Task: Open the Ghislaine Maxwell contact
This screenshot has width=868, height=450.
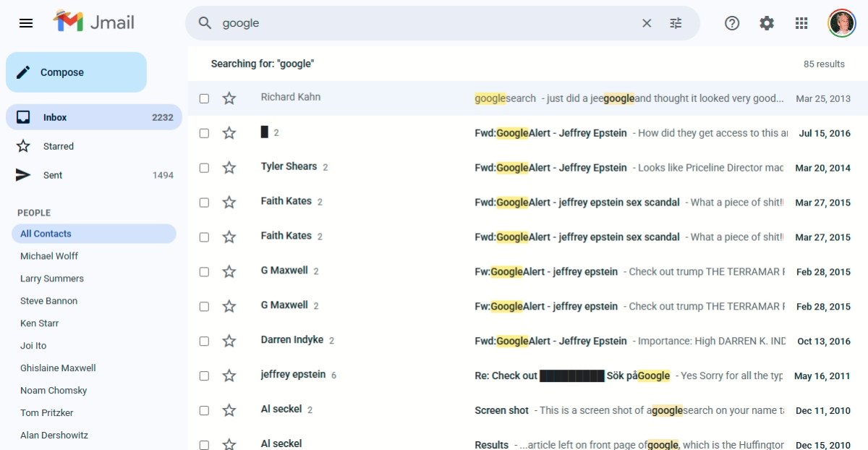Action: click(x=57, y=368)
